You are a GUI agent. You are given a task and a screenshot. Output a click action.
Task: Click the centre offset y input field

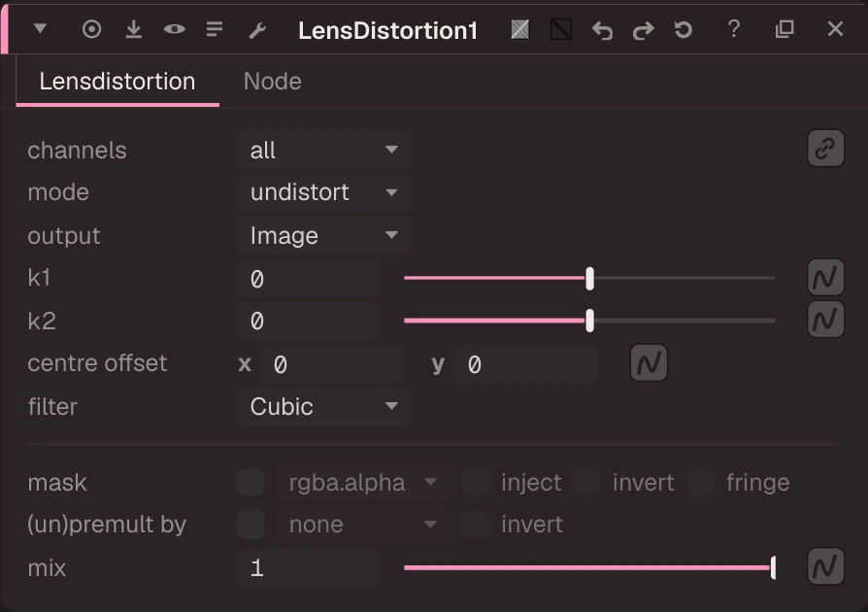click(x=526, y=364)
